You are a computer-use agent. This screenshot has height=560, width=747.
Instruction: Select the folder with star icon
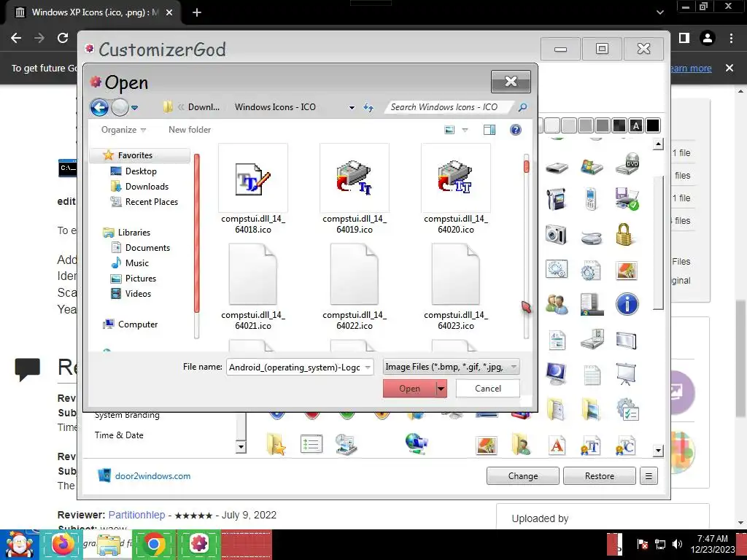click(x=276, y=445)
